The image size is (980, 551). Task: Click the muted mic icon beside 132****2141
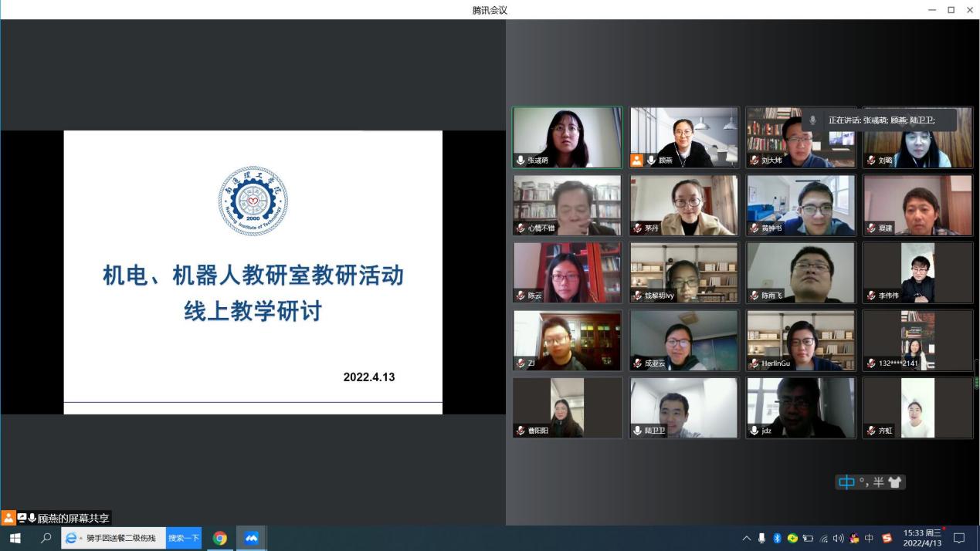(x=870, y=363)
